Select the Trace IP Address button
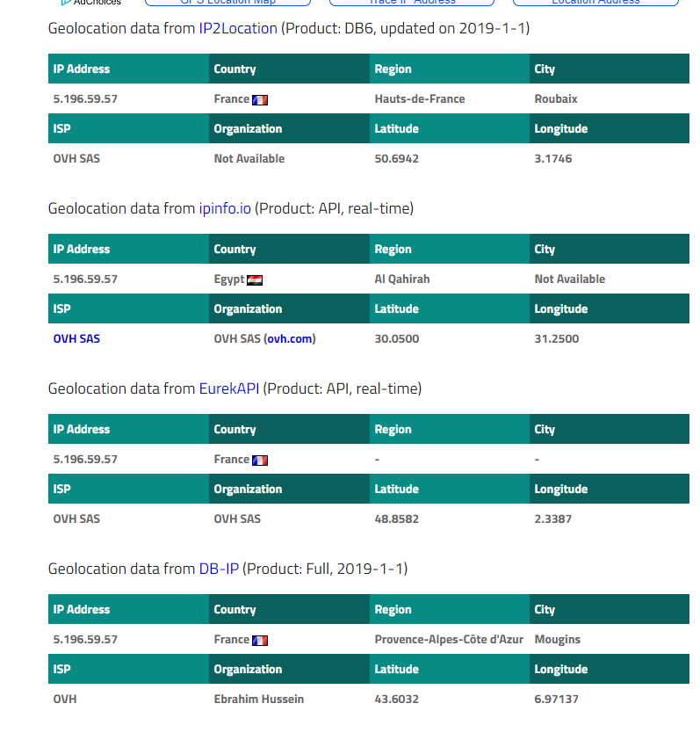The height and width of the screenshot is (740, 700). pos(412,3)
